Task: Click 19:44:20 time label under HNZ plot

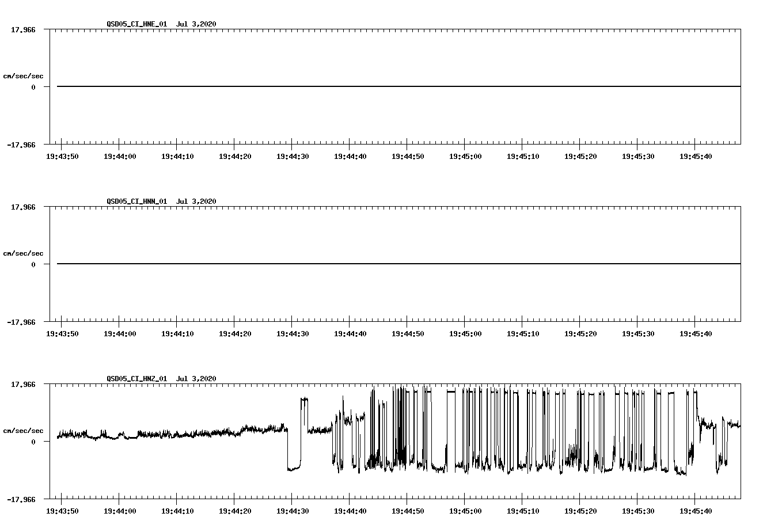Action: pos(235,511)
